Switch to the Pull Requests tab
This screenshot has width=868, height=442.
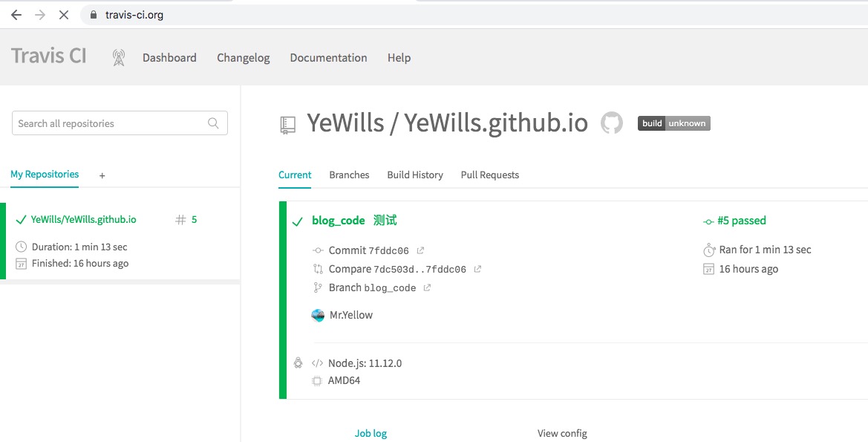click(x=490, y=175)
